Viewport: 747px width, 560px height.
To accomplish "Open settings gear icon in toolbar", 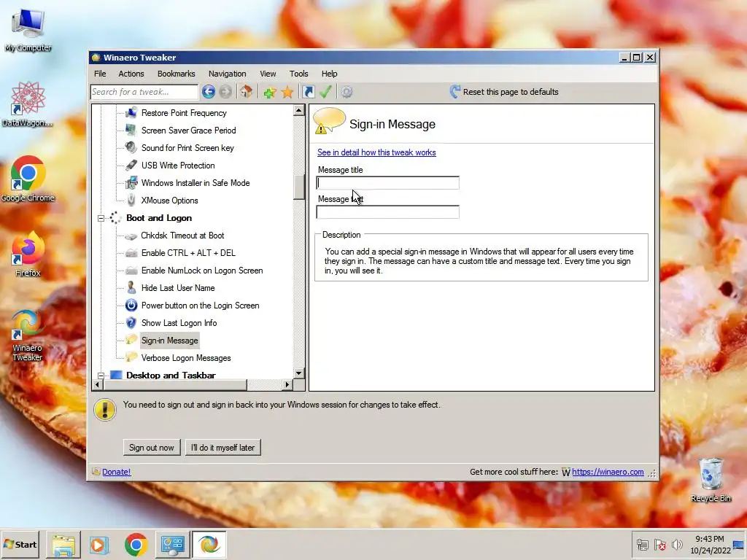I will tap(347, 91).
